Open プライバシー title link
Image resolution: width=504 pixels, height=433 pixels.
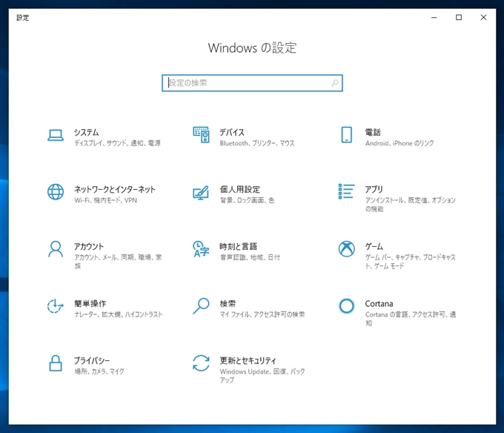[92, 360]
